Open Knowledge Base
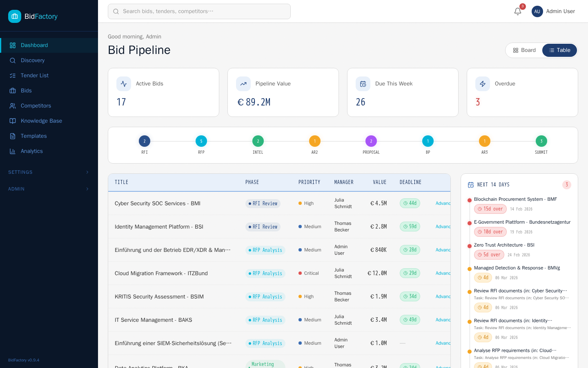Screen dimensions: 588x368 (49, 121)
